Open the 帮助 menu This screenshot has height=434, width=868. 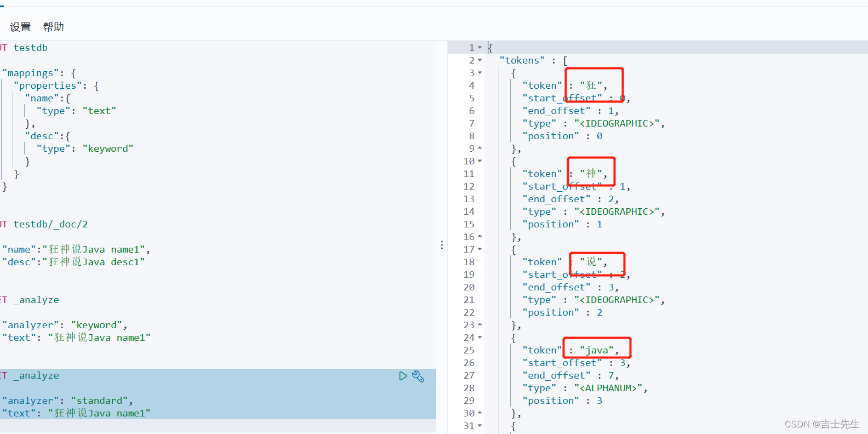(x=54, y=27)
